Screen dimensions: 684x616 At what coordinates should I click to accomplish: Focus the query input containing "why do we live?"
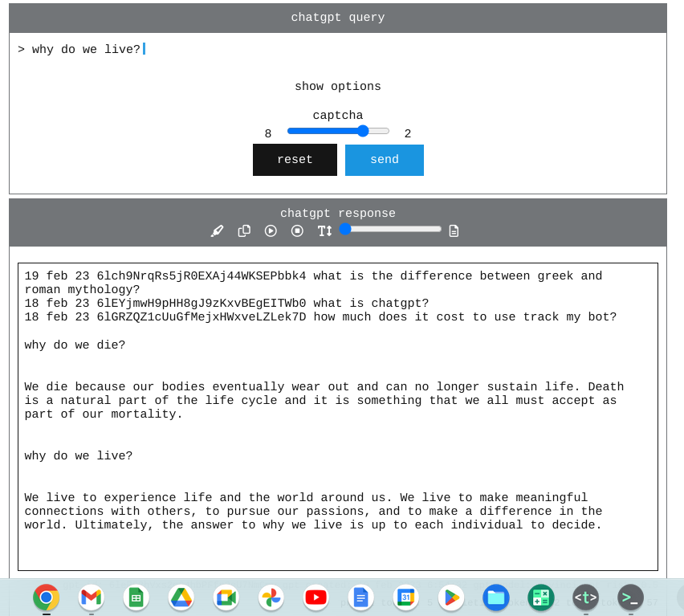coord(338,49)
